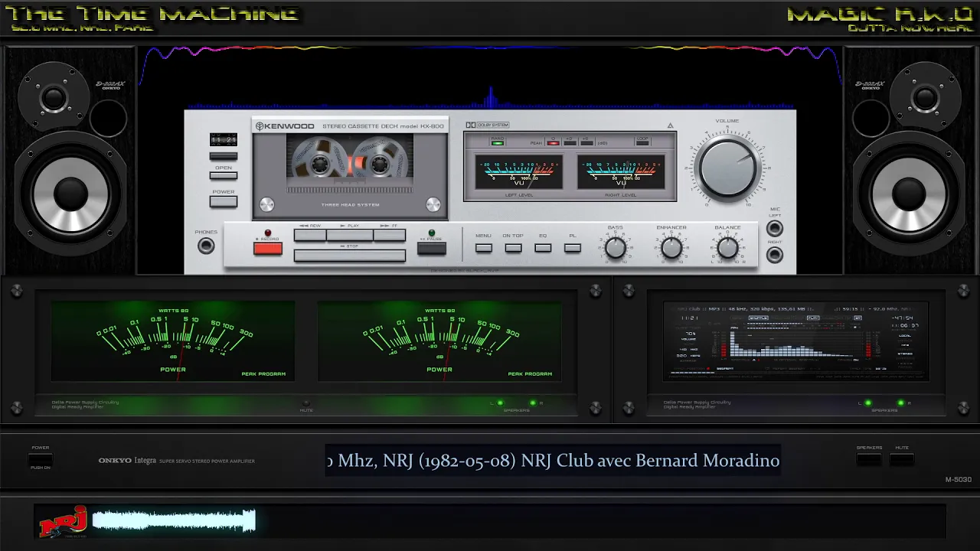Image resolution: width=980 pixels, height=551 pixels.
Task: Open the playlist with the PL button
Action: coord(573,248)
